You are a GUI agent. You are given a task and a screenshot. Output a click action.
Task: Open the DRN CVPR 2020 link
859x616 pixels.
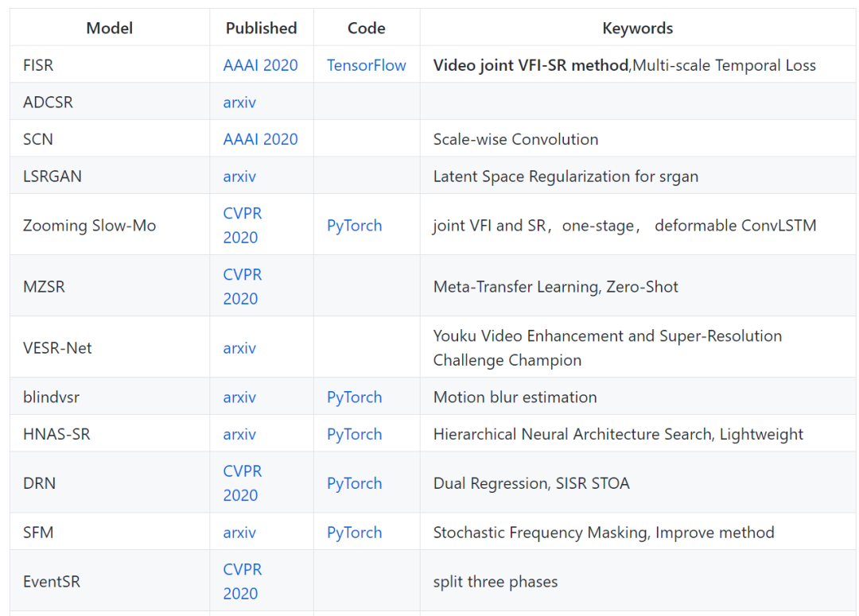pyautogui.click(x=242, y=482)
